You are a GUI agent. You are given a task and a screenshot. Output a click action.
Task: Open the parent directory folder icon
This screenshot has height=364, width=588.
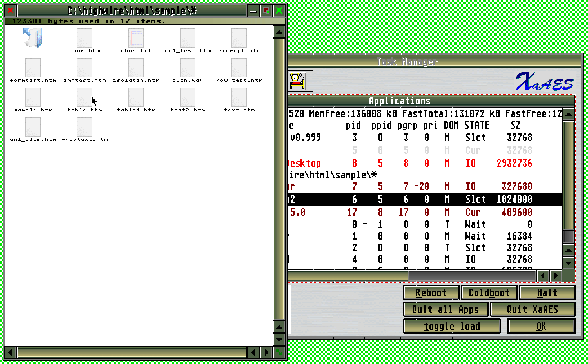(x=33, y=37)
